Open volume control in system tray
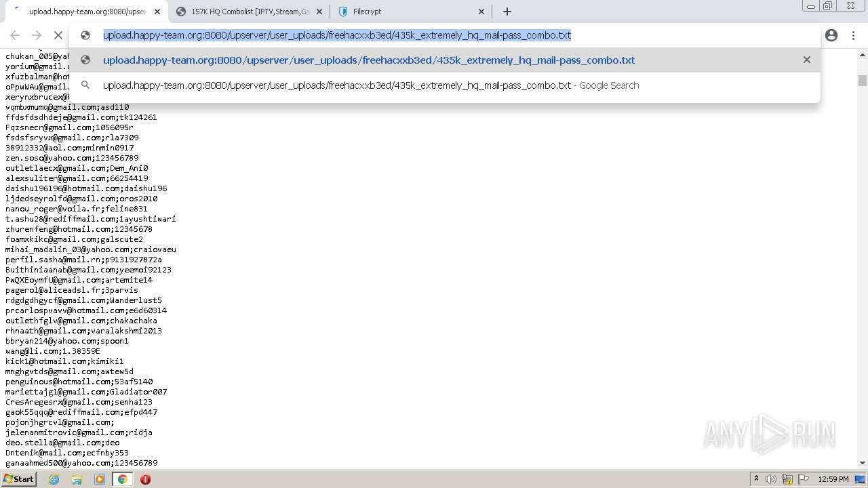Screen dimensions: 868x488 tap(771, 479)
